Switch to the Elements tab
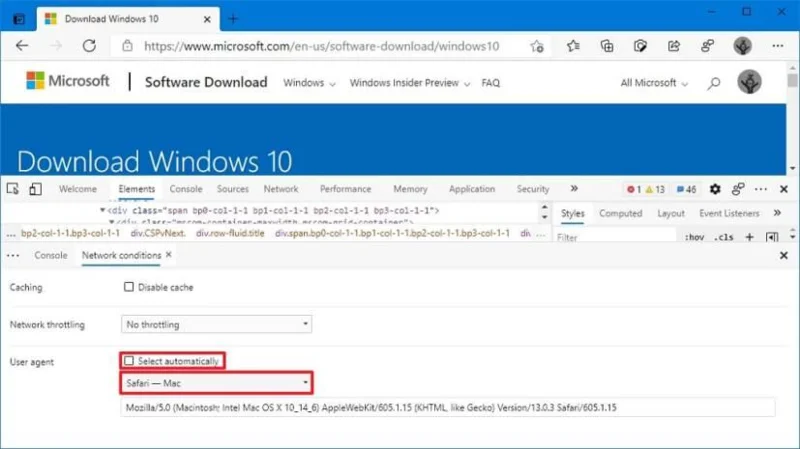Screen dimensions: 800x449 [137, 189]
